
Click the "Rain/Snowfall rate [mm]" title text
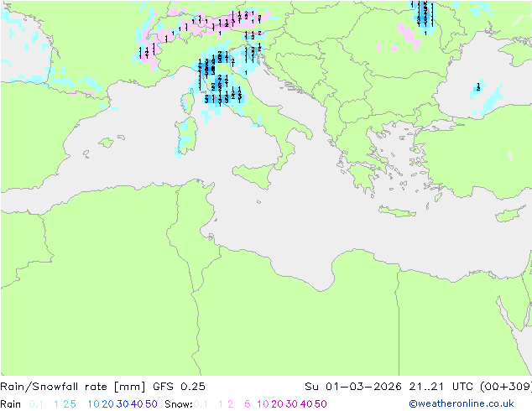coord(73,387)
